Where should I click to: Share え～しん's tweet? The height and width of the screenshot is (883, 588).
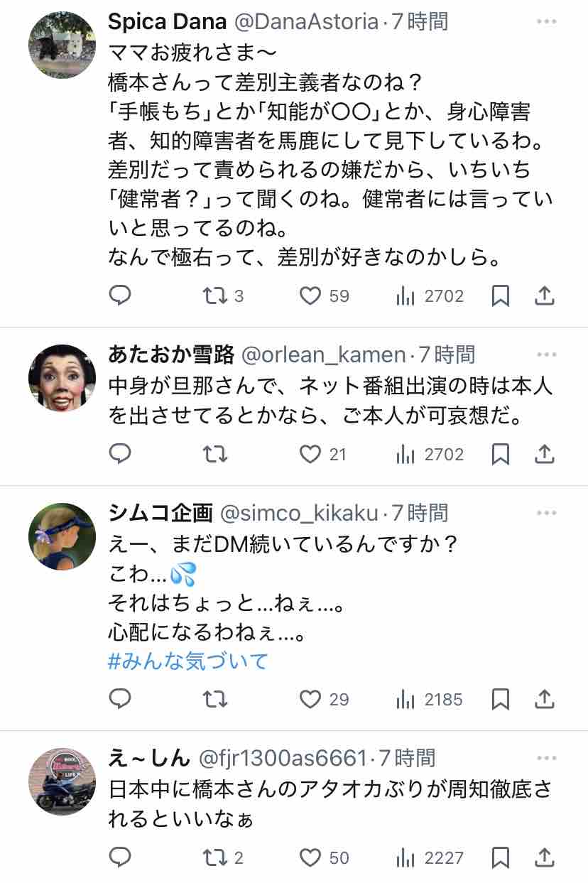coord(544,857)
